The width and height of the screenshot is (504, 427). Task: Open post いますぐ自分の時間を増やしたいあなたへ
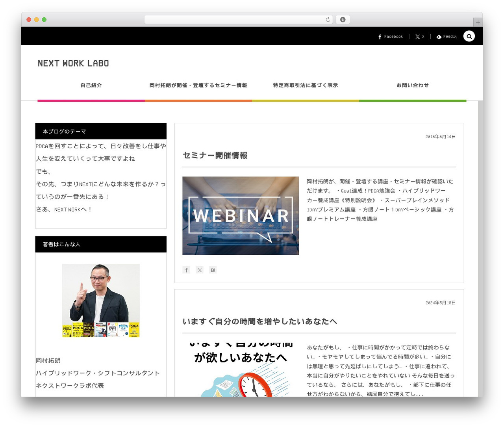259,321
